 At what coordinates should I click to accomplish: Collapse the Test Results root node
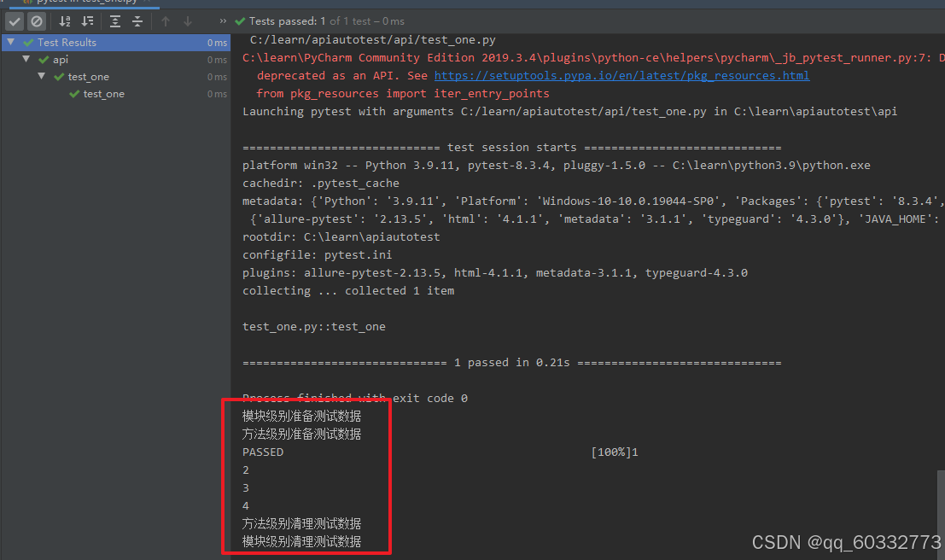11,42
